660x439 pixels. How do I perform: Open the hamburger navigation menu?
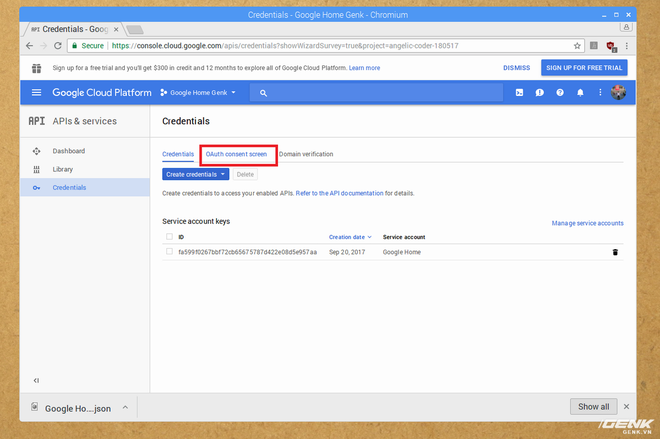37,92
